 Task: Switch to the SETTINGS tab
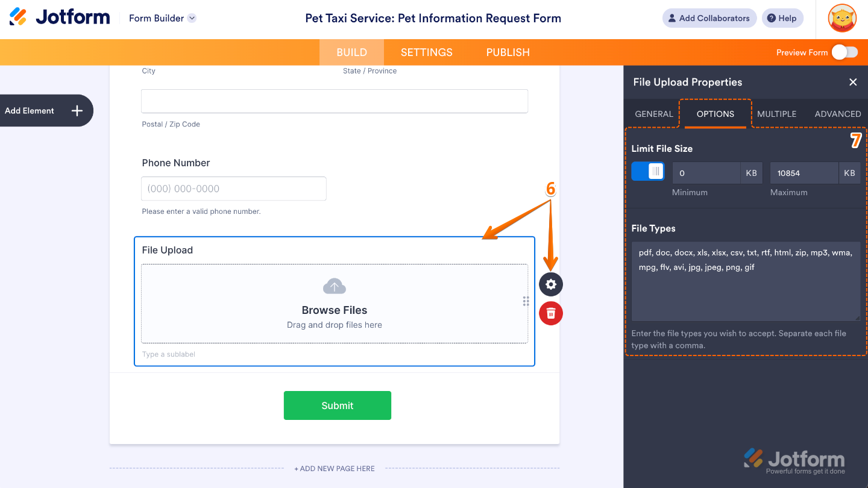(x=426, y=52)
